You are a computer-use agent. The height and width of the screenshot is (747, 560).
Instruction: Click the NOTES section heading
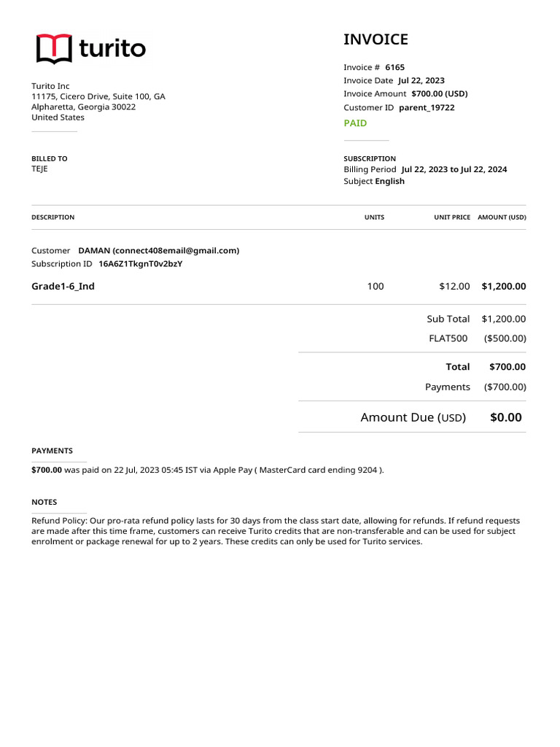click(x=44, y=502)
